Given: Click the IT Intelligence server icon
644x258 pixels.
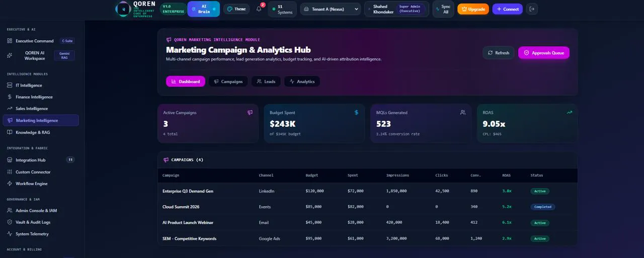Looking at the screenshot, I should click(x=10, y=85).
